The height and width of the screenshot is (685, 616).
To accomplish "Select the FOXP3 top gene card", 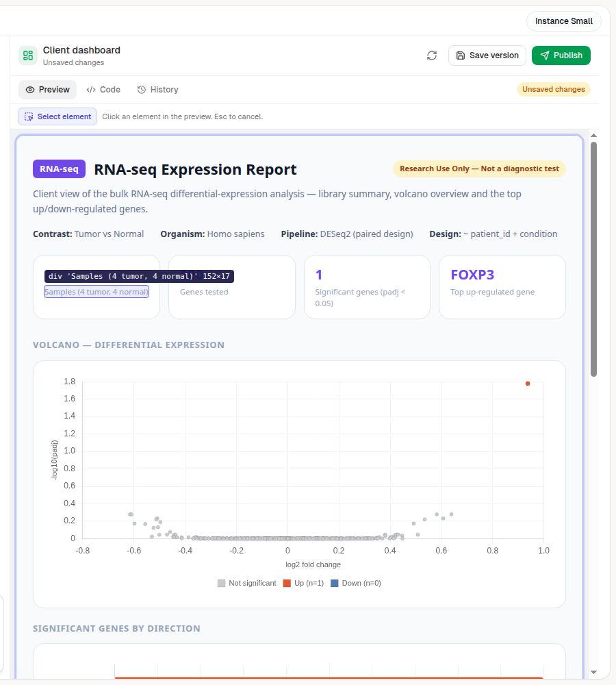I will pyautogui.click(x=502, y=287).
